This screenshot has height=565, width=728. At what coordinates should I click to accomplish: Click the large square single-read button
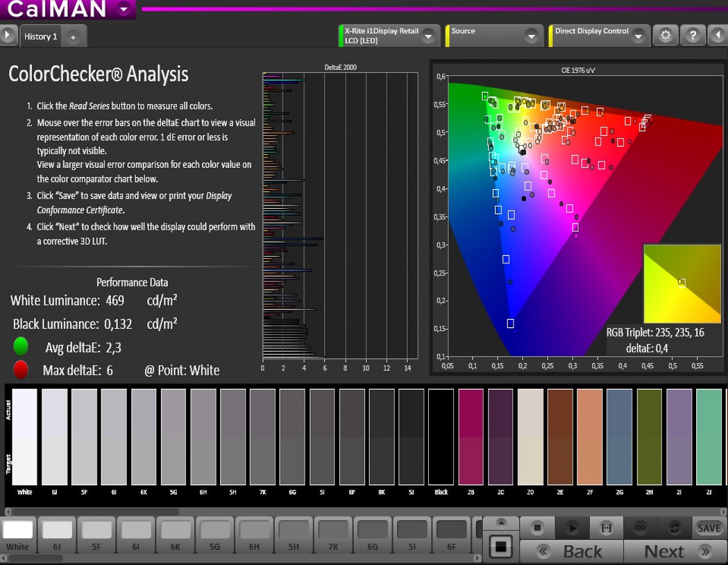tap(501, 546)
